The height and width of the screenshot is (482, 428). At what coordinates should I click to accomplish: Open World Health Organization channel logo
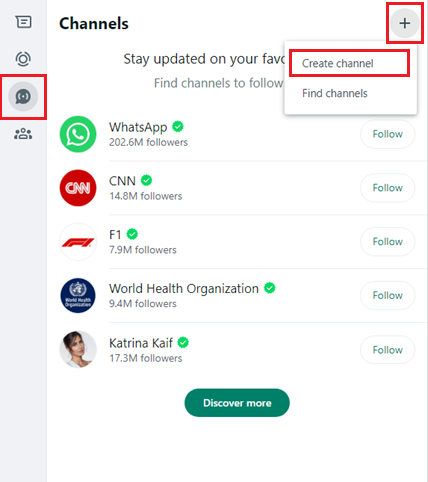click(x=78, y=296)
